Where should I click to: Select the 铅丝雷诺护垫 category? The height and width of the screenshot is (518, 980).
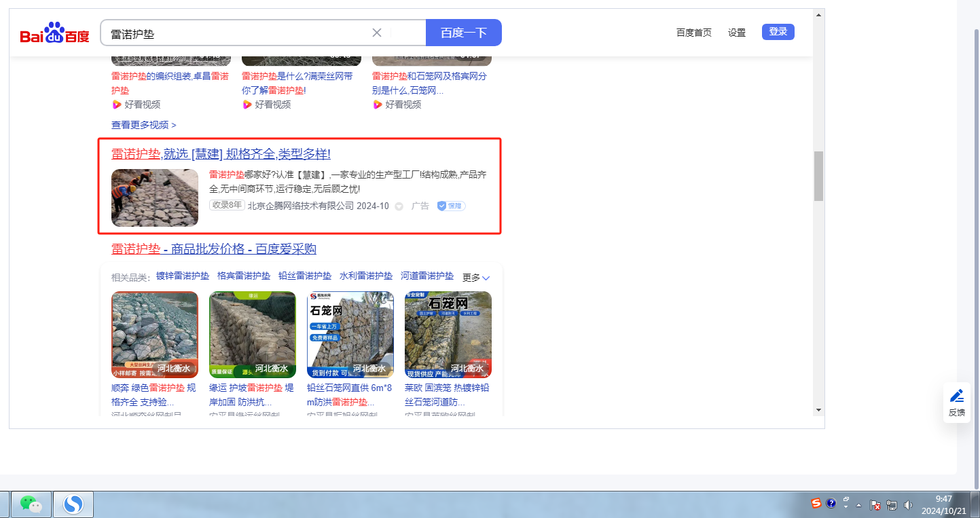(x=305, y=276)
